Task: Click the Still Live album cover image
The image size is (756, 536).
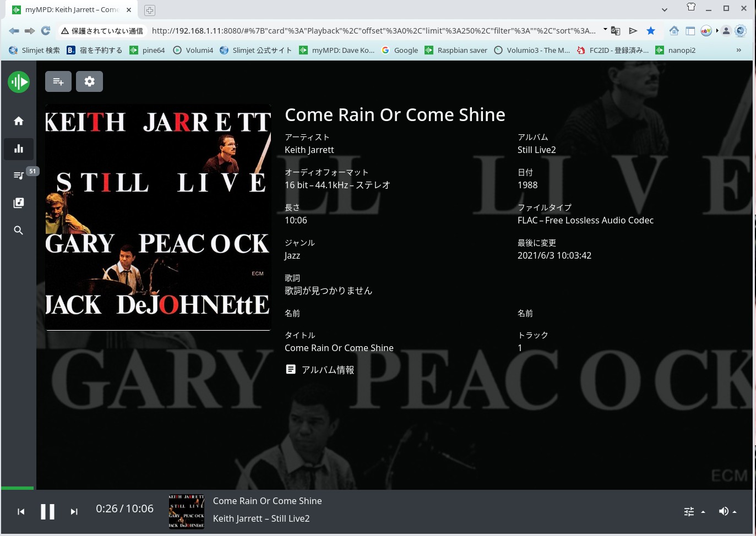Action: (x=158, y=217)
